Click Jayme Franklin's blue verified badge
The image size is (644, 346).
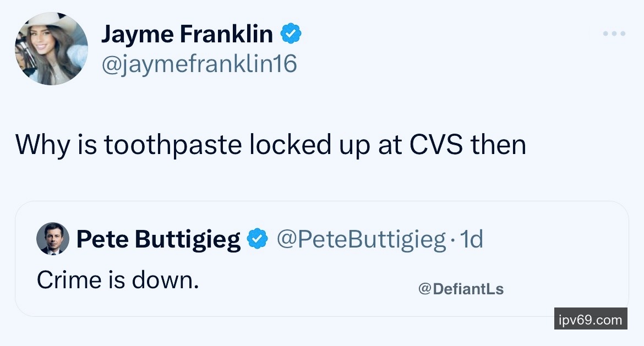(291, 35)
